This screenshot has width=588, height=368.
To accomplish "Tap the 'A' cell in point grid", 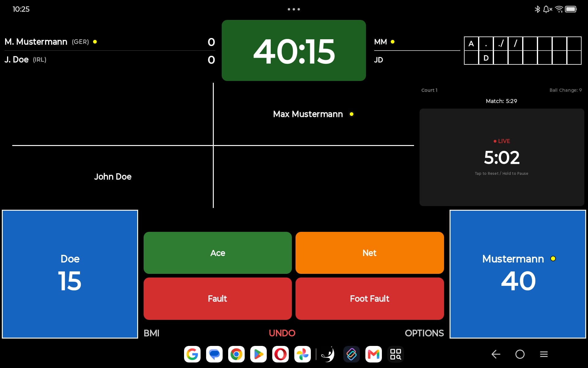I will pyautogui.click(x=471, y=44).
